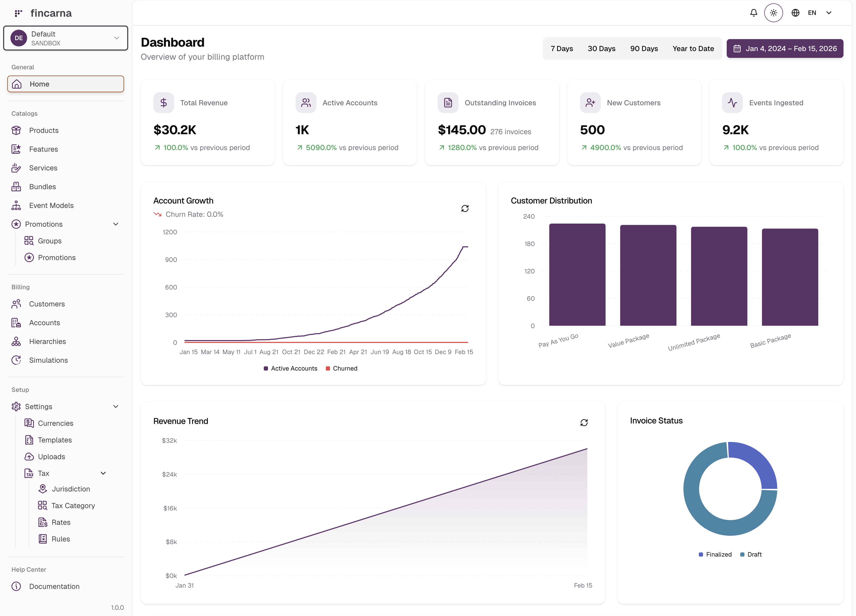The image size is (856, 616).
Task: Refresh the Account Growth chart
Action: coord(465,208)
